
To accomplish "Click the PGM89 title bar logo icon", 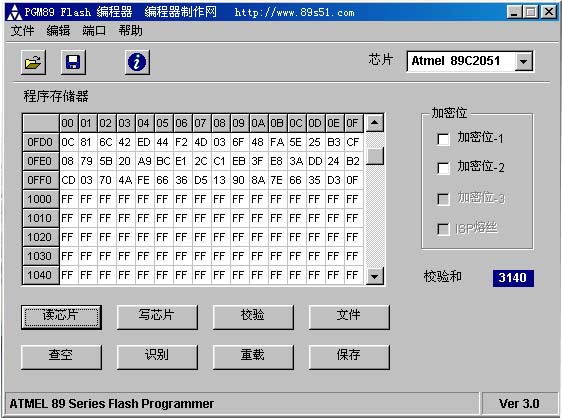I will (x=14, y=13).
